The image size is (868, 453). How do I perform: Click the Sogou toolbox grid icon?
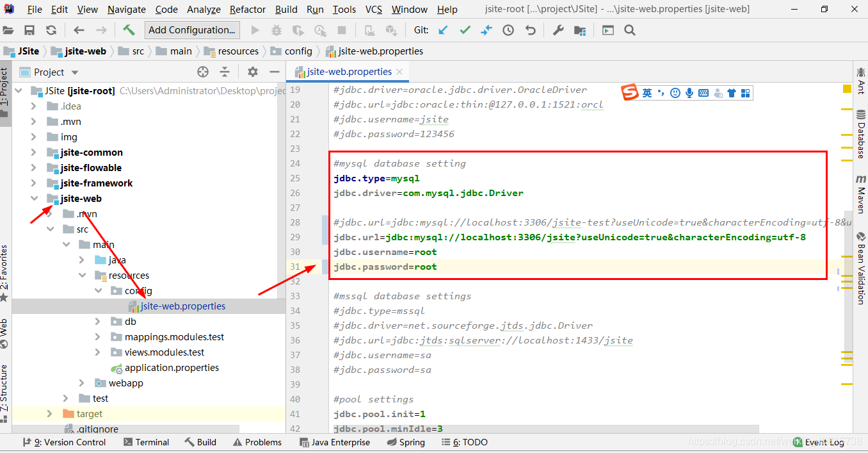tap(745, 93)
